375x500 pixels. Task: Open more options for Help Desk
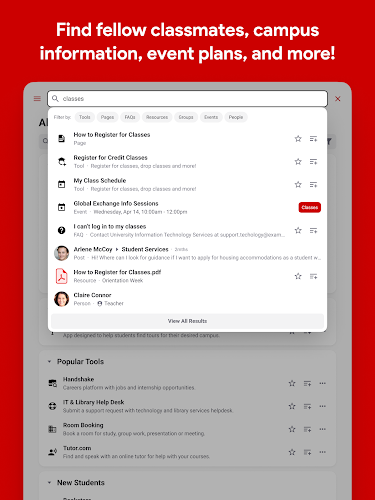pyautogui.click(x=322, y=406)
